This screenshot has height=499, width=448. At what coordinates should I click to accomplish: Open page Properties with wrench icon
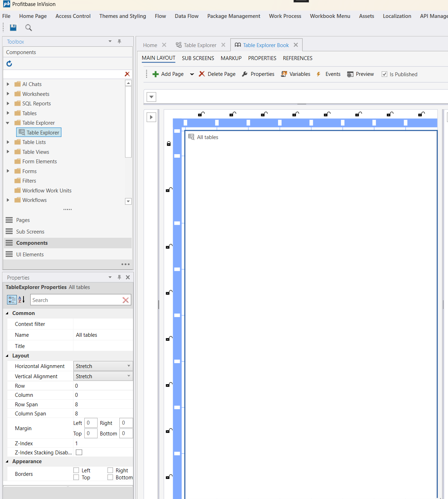(x=258, y=74)
